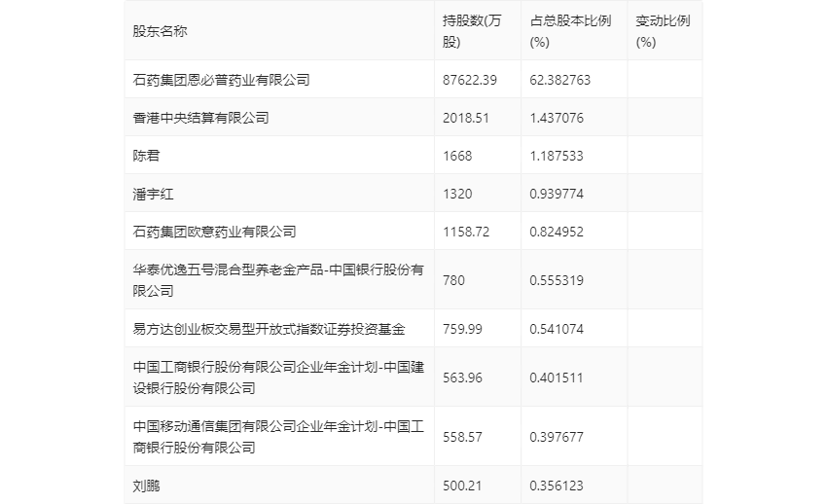Click the percentage 0.397677

coord(557,437)
